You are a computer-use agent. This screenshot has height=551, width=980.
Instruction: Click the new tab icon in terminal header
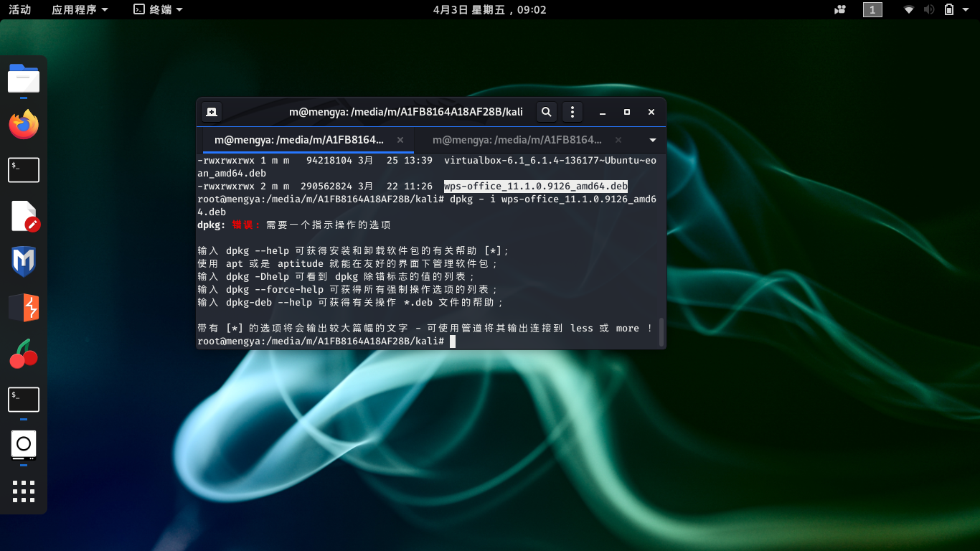click(211, 112)
